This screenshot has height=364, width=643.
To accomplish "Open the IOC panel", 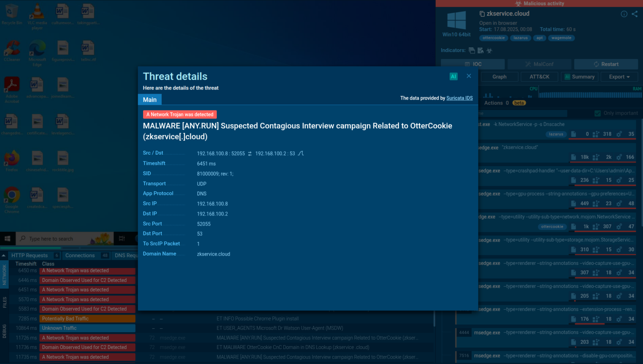I will coord(473,64).
